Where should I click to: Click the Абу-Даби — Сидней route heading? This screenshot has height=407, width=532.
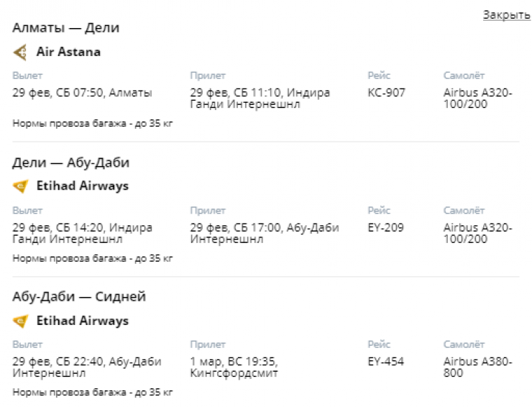[79, 297]
